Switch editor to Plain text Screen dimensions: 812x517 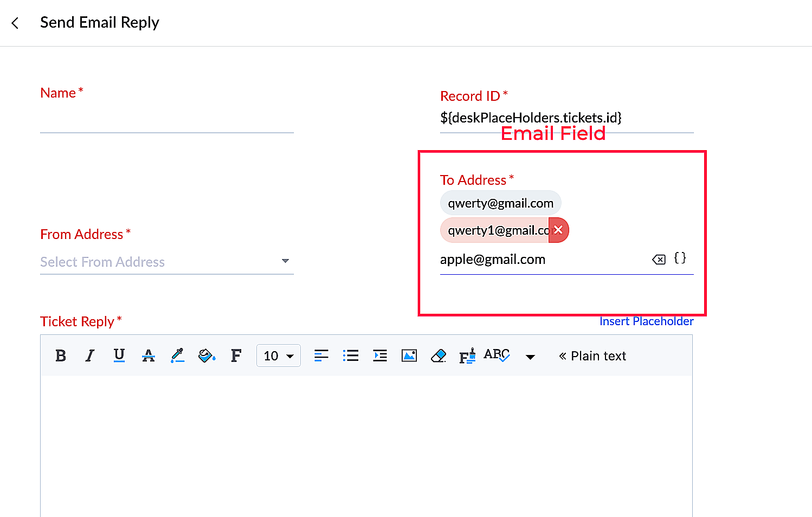pos(592,356)
